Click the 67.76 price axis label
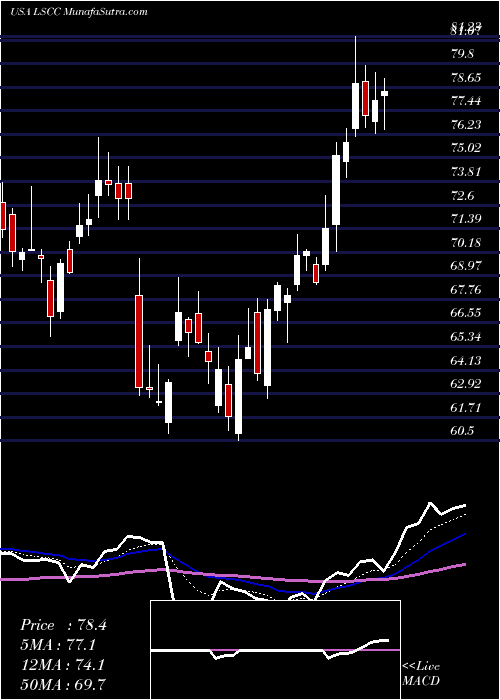This screenshot has height=700, width=500. (467, 290)
